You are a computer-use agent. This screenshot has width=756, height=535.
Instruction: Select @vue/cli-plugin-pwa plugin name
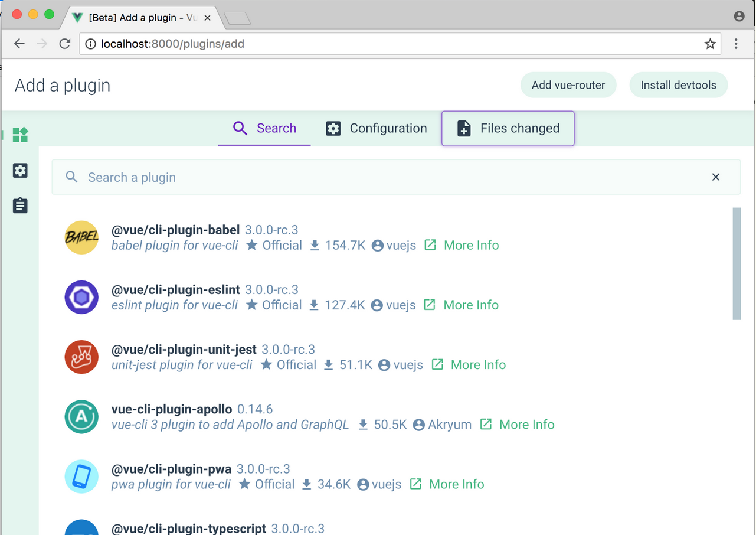tap(171, 469)
